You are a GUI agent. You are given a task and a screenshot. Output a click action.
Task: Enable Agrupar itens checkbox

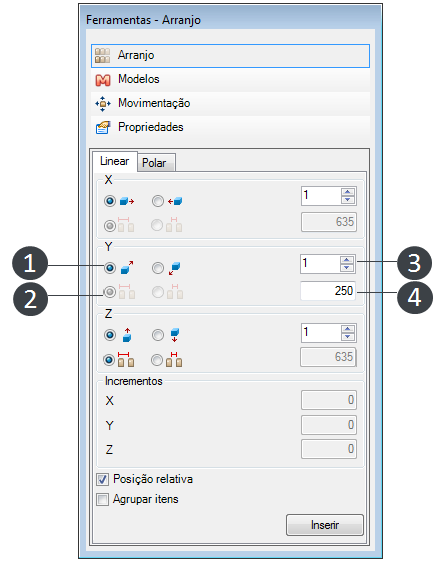102,499
